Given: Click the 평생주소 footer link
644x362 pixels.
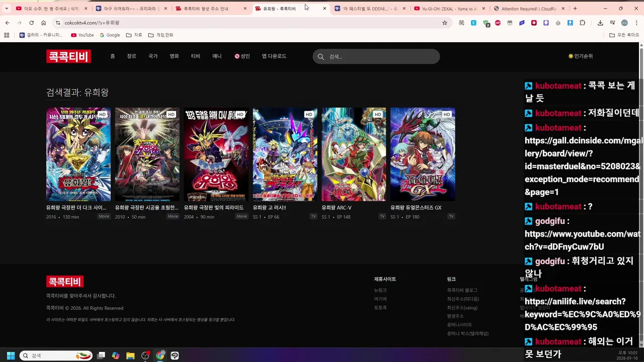Looking at the screenshot, I should [x=455, y=316].
